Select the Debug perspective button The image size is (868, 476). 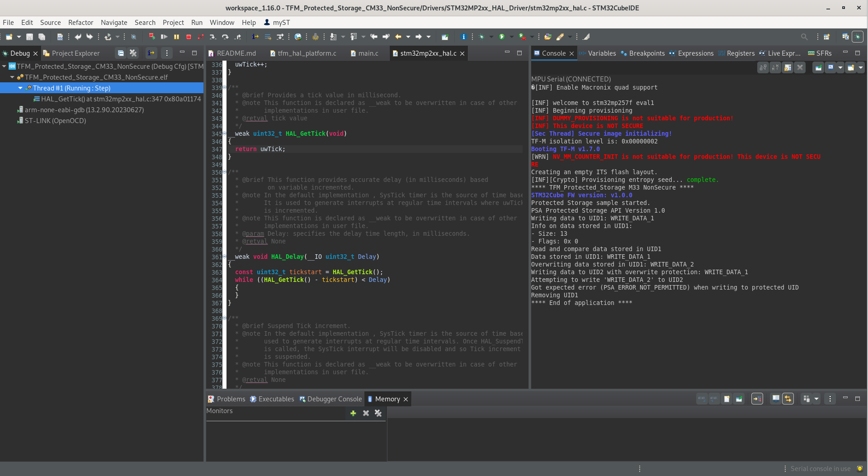coord(858,37)
